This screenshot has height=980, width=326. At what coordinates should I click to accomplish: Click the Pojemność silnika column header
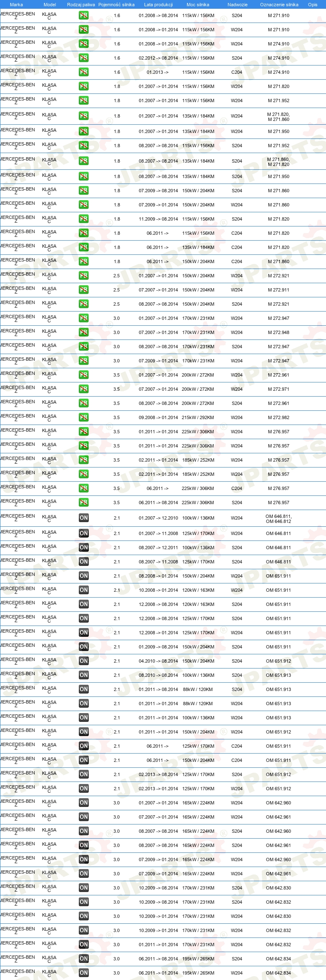pos(116,5)
